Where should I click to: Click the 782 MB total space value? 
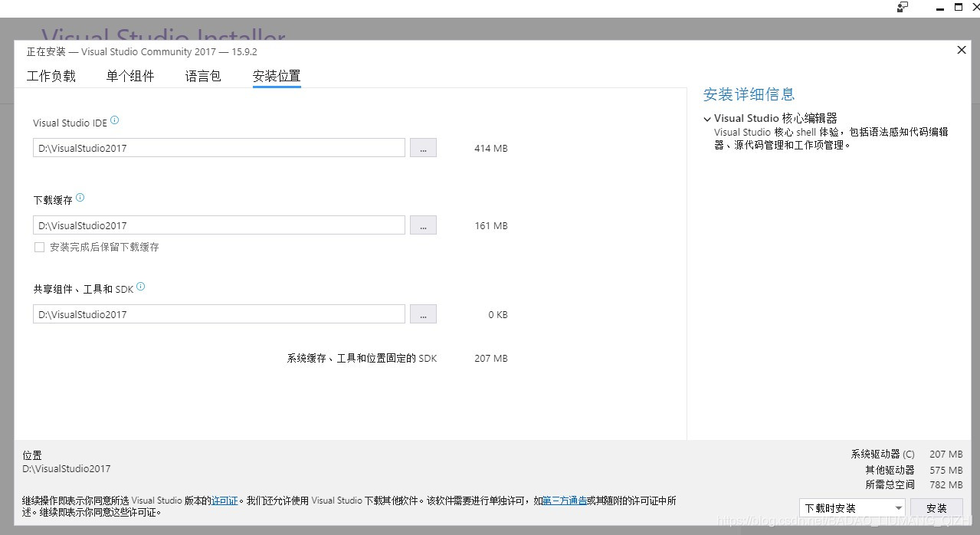[x=946, y=484]
